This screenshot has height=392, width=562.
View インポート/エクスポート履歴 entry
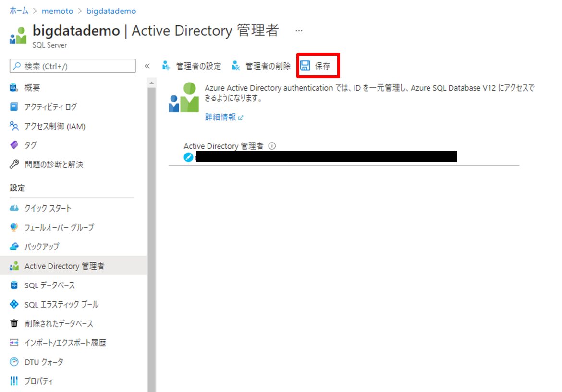click(65, 343)
